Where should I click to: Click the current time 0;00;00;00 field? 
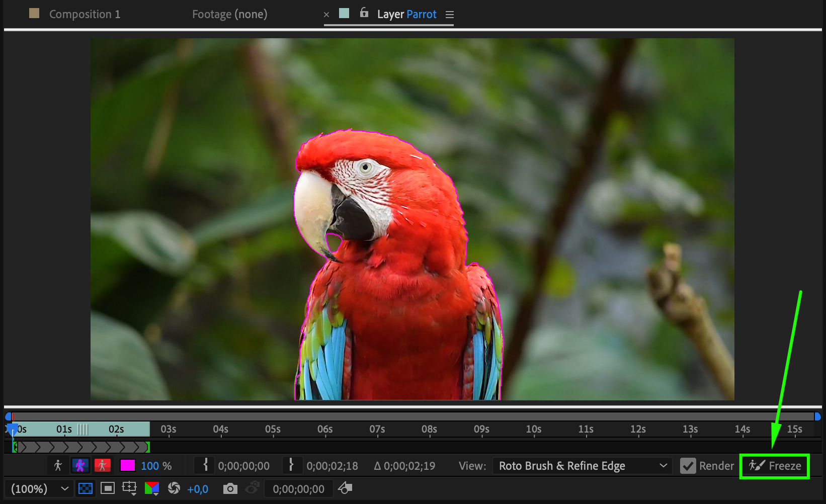pyautogui.click(x=298, y=489)
